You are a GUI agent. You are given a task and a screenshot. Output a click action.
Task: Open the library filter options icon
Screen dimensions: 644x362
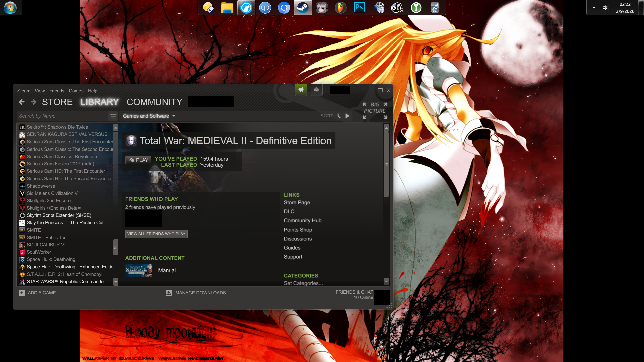tap(113, 116)
